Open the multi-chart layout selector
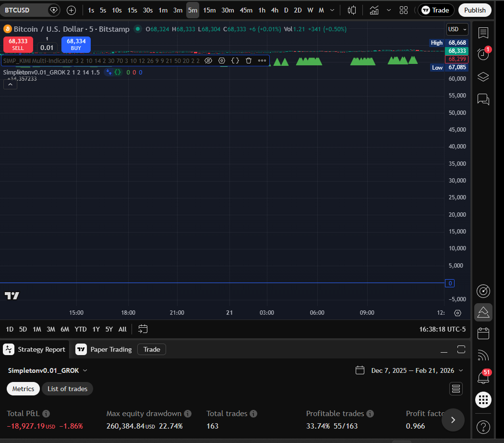The image size is (504, 443). (x=403, y=10)
